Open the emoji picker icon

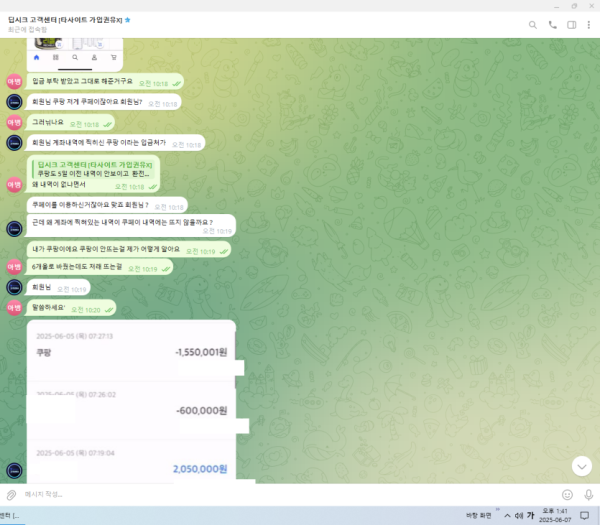click(x=567, y=495)
